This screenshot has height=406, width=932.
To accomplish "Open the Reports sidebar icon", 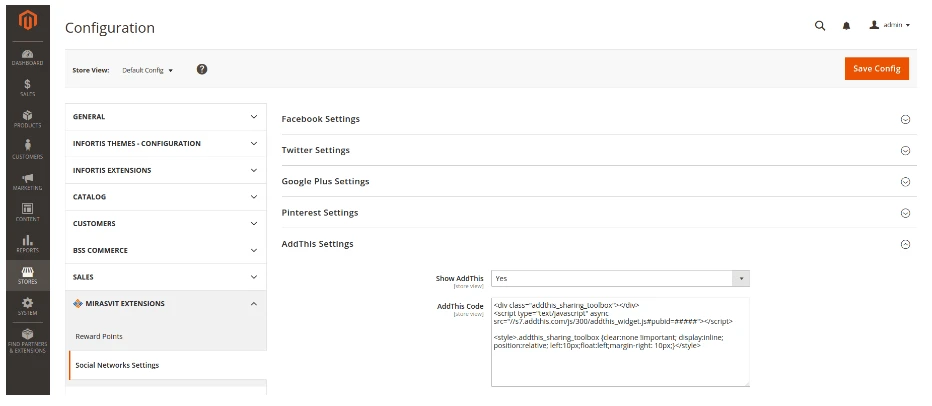I will pos(27,243).
